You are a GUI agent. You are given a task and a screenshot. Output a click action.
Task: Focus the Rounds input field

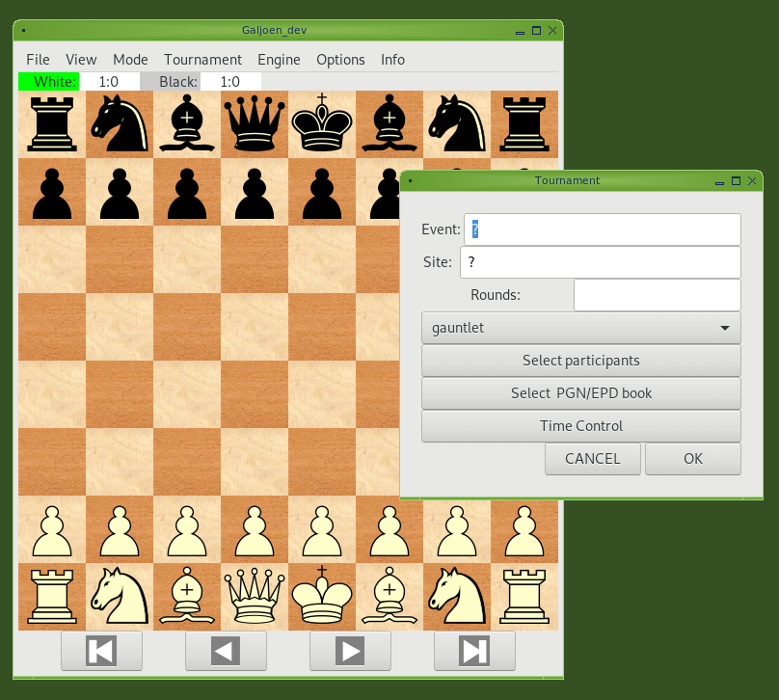(657, 295)
